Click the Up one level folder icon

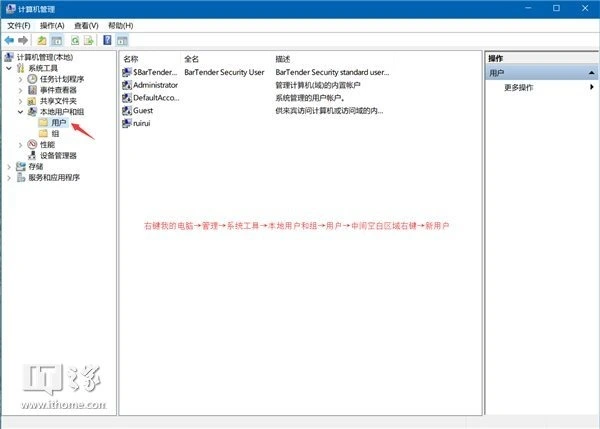[42, 40]
